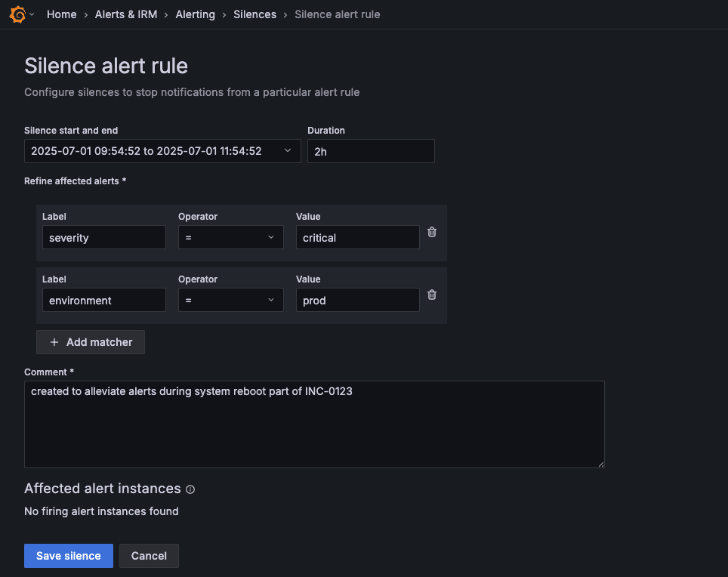Click the Value field containing prod
The image size is (728, 577).
click(357, 300)
